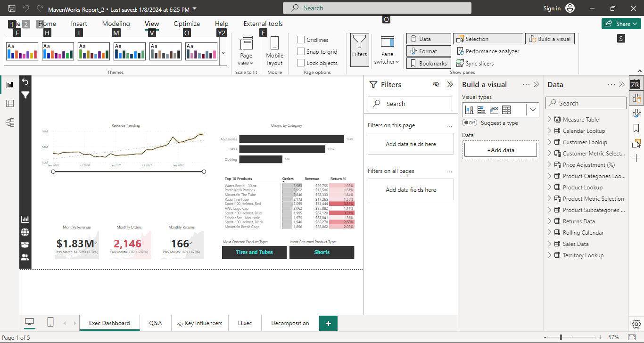Click the Save icon in title bar
644x343 pixels.
(x=12, y=8)
